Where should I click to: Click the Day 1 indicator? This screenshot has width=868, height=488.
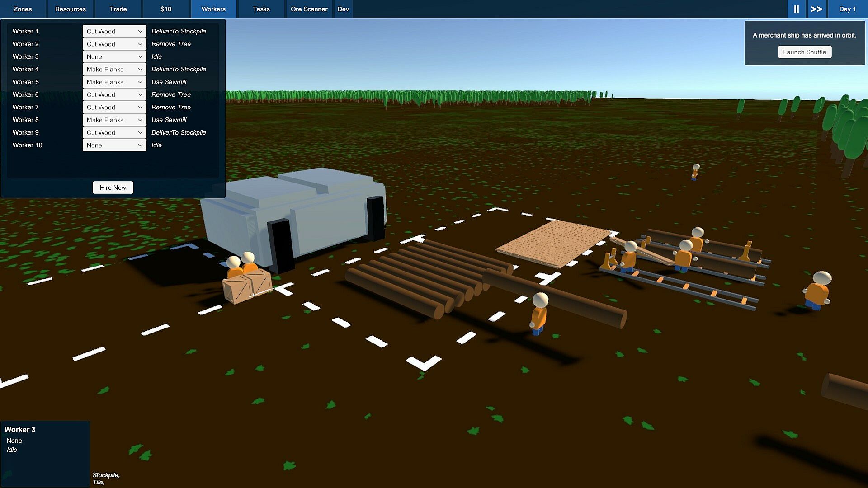847,9
